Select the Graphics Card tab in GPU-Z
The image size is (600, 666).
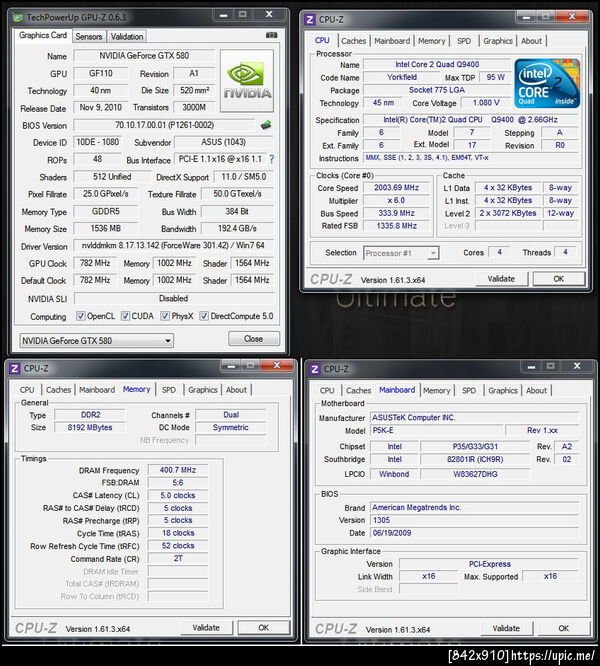pyautogui.click(x=43, y=35)
